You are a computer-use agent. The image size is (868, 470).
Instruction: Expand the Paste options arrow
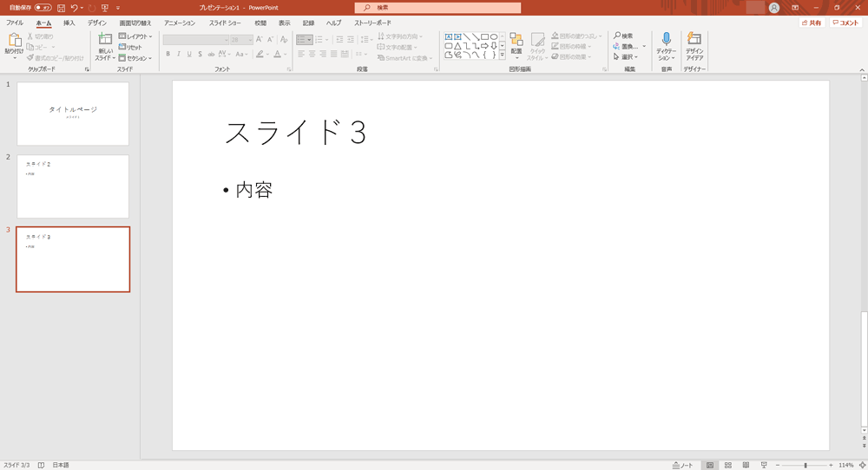pyautogui.click(x=15, y=57)
